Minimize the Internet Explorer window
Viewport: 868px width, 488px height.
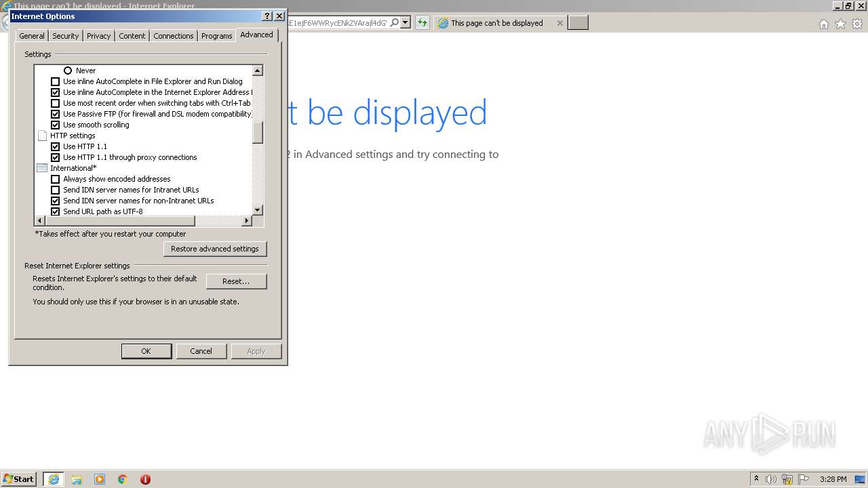pyautogui.click(x=837, y=6)
